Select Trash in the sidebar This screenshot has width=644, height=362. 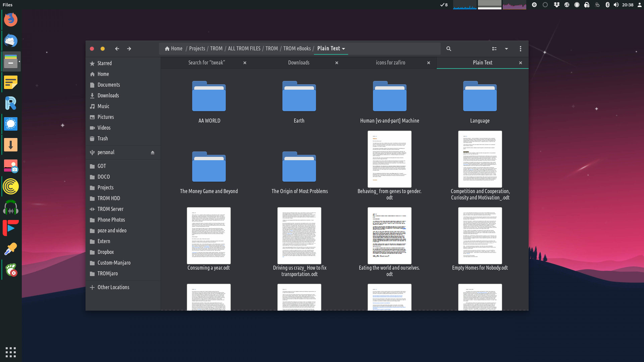103,138
